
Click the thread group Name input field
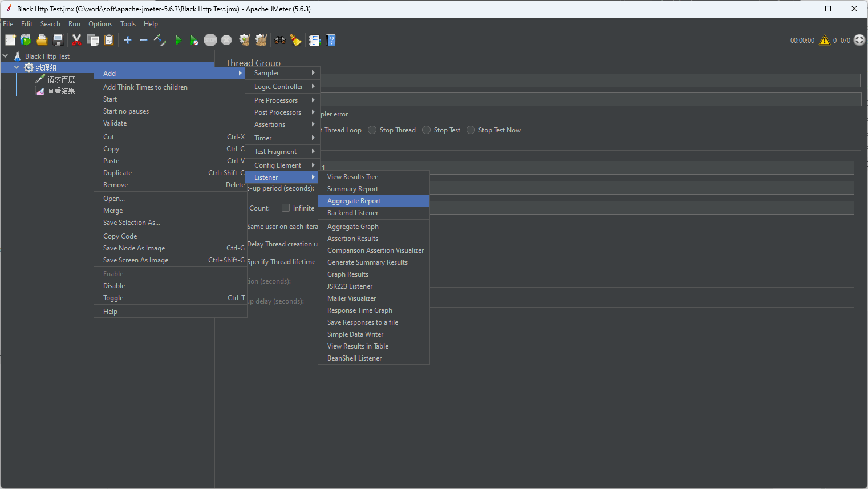click(x=590, y=80)
